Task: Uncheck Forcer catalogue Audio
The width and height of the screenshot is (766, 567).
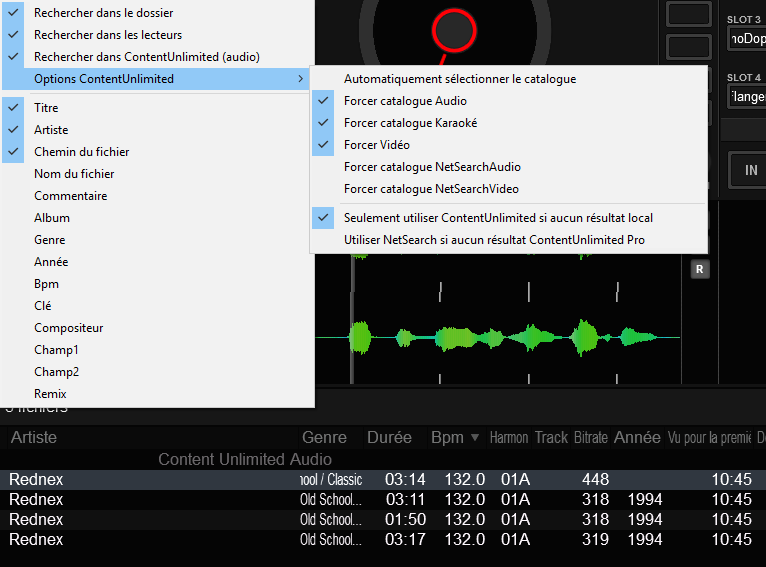Action: [509, 101]
